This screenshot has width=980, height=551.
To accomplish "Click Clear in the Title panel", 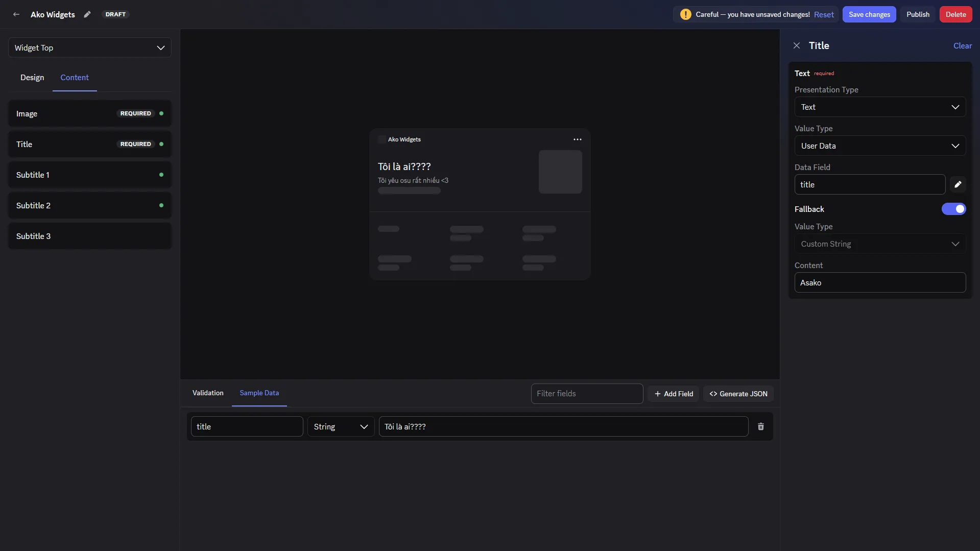I will [x=963, y=45].
